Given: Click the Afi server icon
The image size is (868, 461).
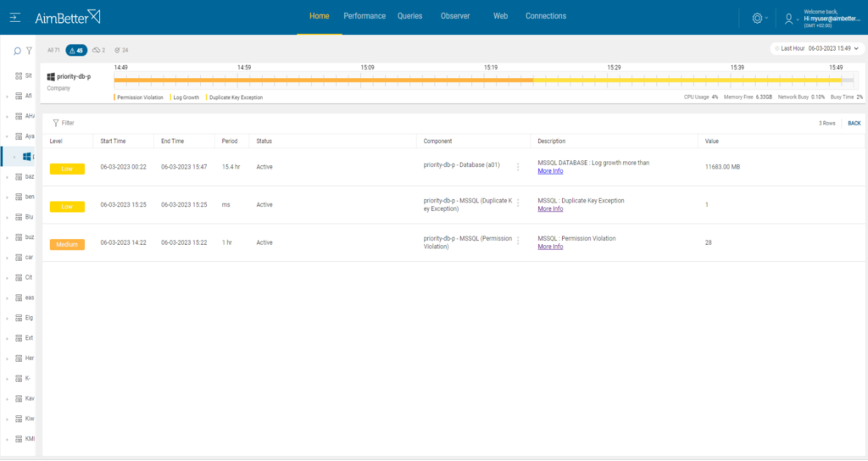Looking at the screenshot, I should [x=19, y=97].
